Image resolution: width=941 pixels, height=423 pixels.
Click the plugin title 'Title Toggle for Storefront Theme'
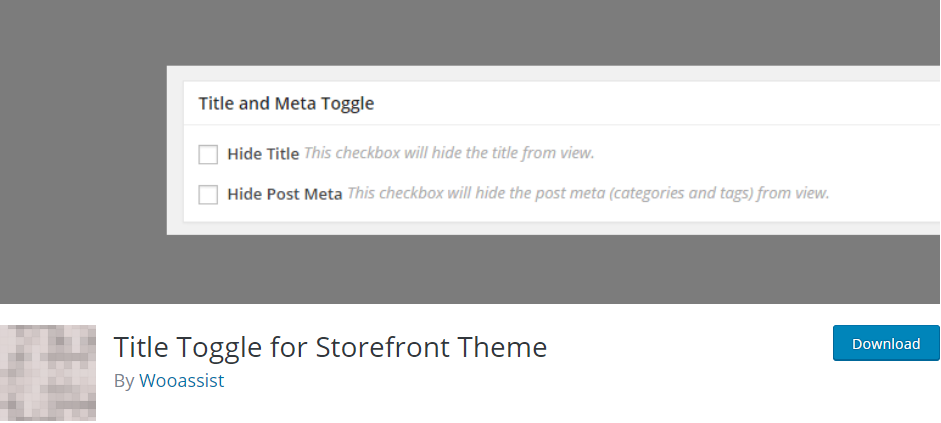coord(330,347)
